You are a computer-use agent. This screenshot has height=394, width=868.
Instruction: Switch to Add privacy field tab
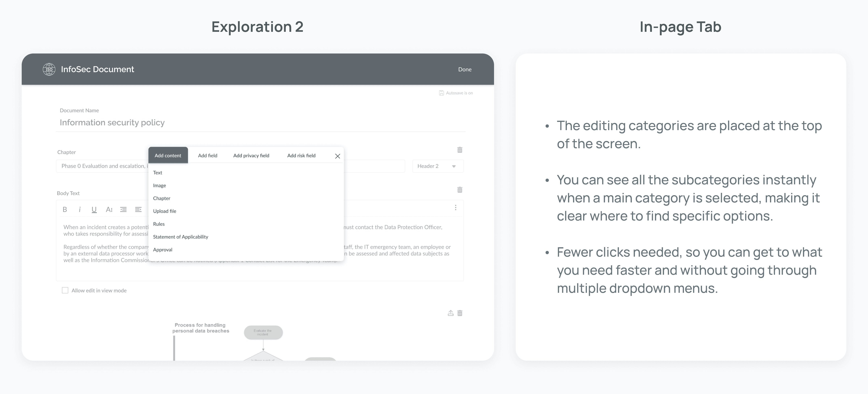point(251,156)
